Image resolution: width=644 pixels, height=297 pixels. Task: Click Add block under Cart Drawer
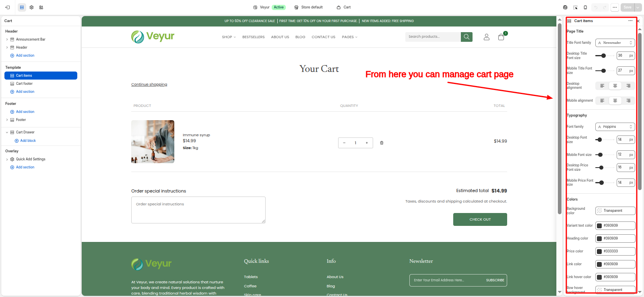[25, 141]
